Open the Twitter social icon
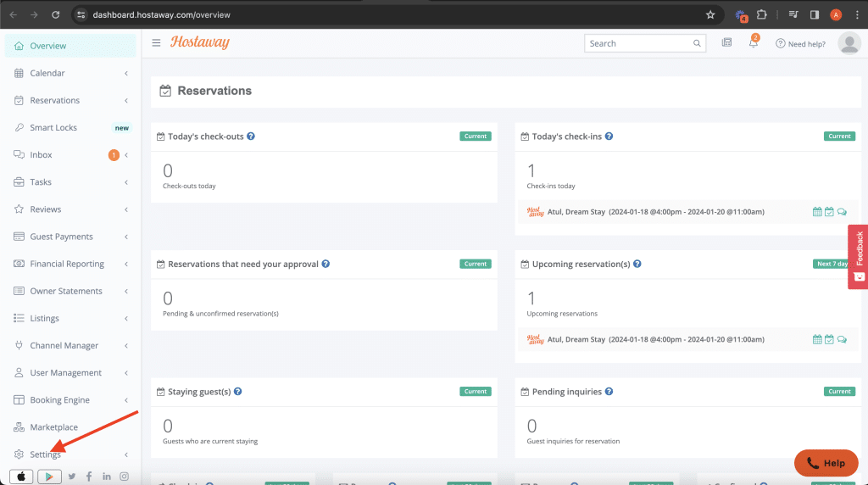 [x=72, y=477]
